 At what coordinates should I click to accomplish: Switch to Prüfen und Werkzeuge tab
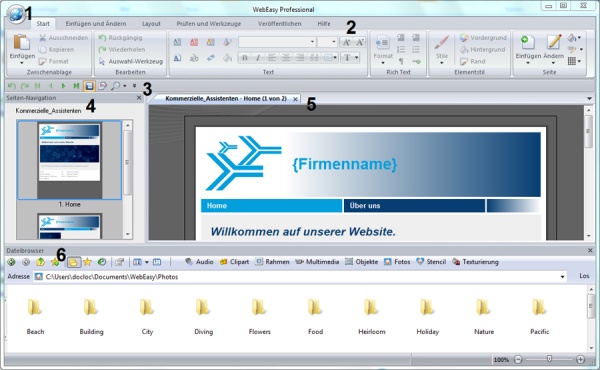(209, 24)
